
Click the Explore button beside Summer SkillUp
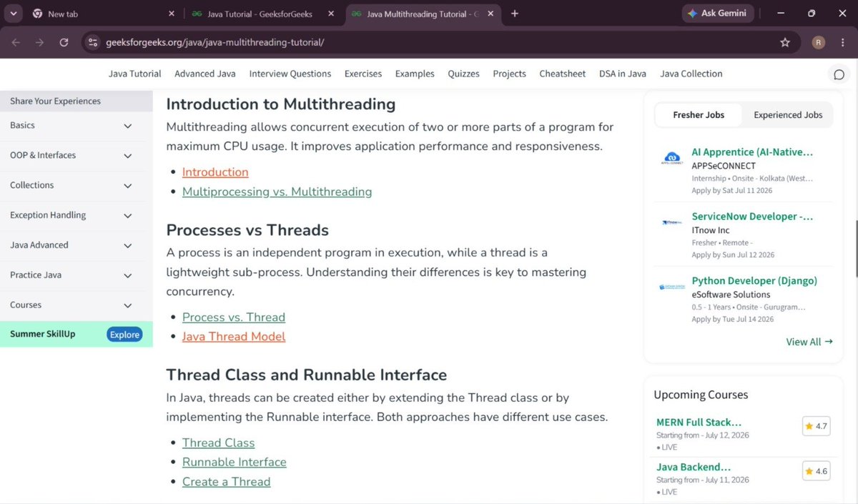tap(124, 335)
